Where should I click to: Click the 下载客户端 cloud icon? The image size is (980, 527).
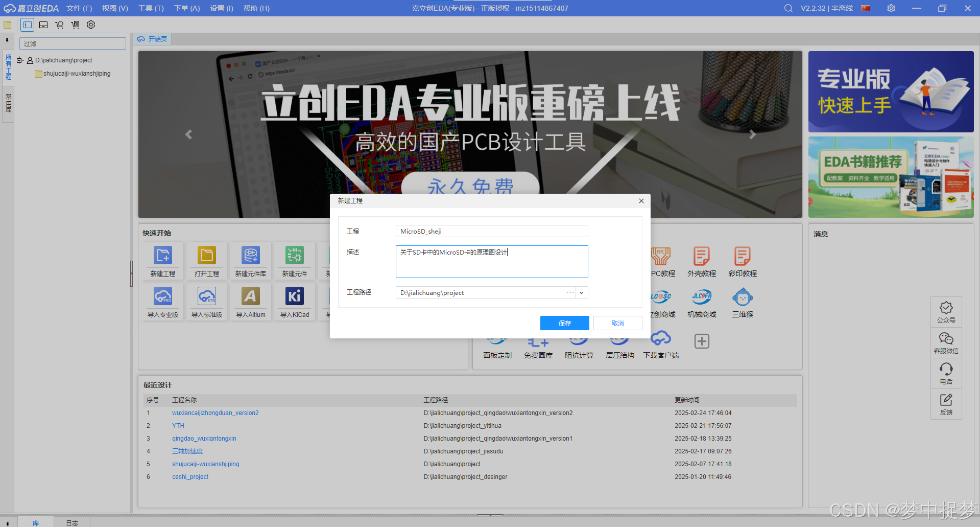[x=661, y=339]
